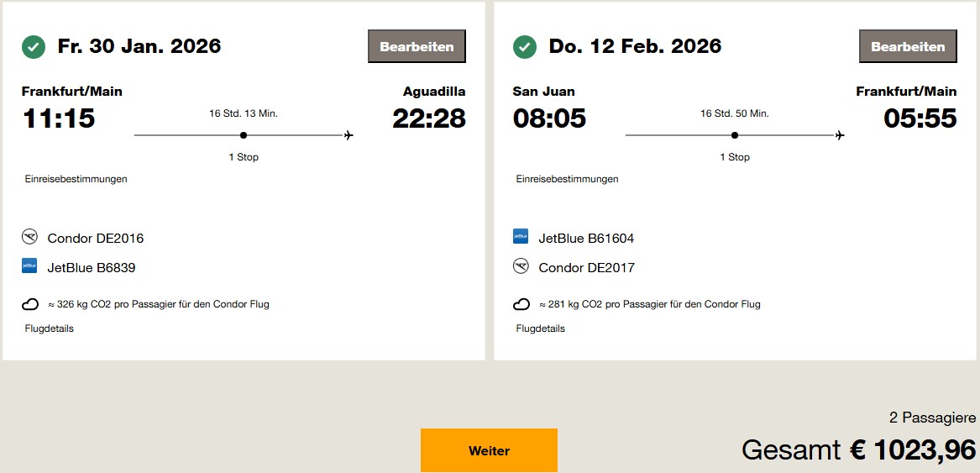980x473 pixels.
Task: Click the JetBlue logo next to B61604
Action: coord(521,237)
